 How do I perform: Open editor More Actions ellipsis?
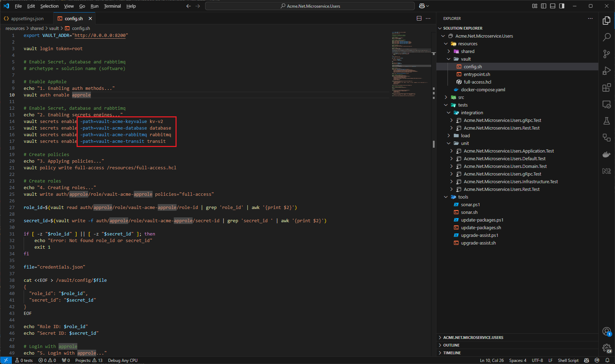point(428,18)
